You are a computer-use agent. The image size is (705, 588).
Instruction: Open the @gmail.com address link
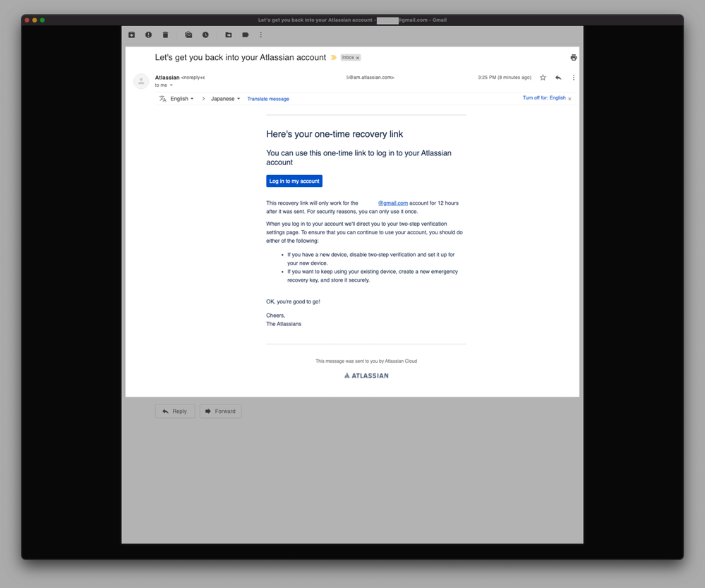click(393, 203)
